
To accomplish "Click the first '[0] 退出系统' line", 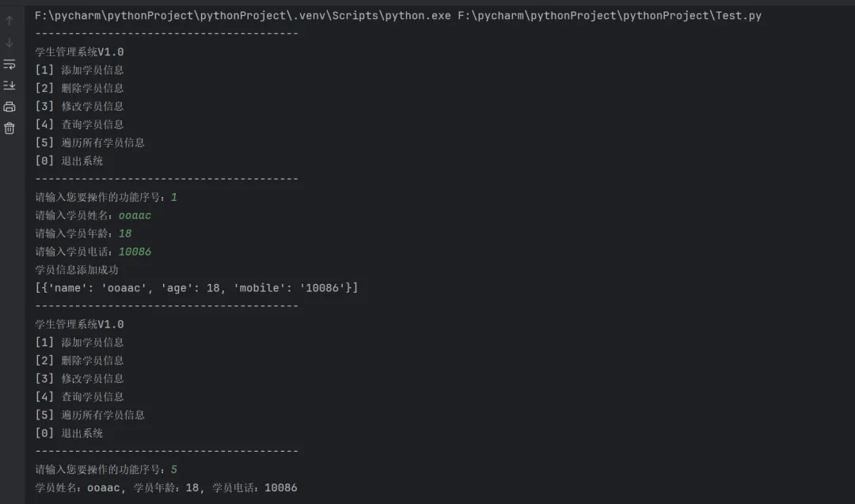I will [x=69, y=161].
